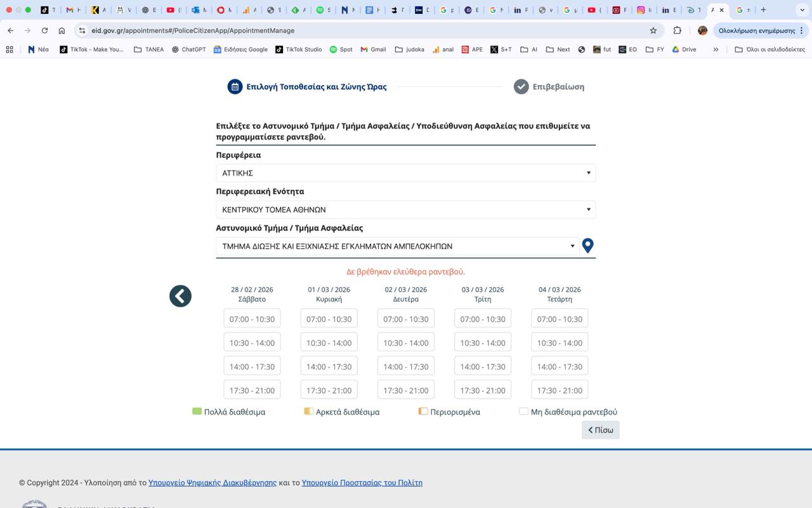Viewport: 812px width, 508px height.
Task: Click the map location pin icon
Action: [x=587, y=246]
